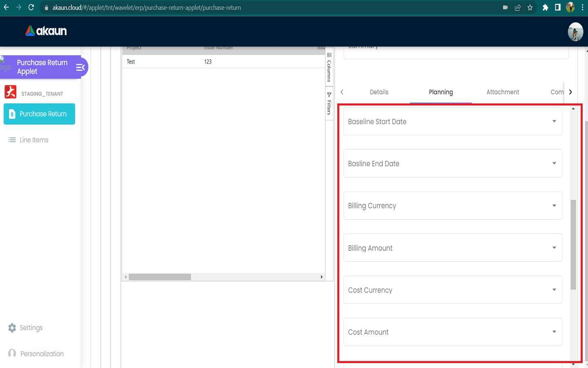Open the user profile avatar in header

pyautogui.click(x=575, y=32)
